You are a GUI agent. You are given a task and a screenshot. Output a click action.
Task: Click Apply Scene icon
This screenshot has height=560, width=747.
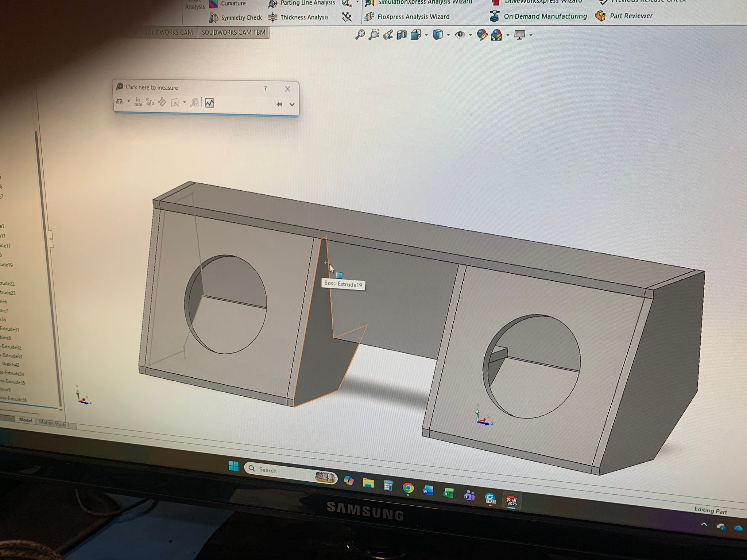(496, 35)
